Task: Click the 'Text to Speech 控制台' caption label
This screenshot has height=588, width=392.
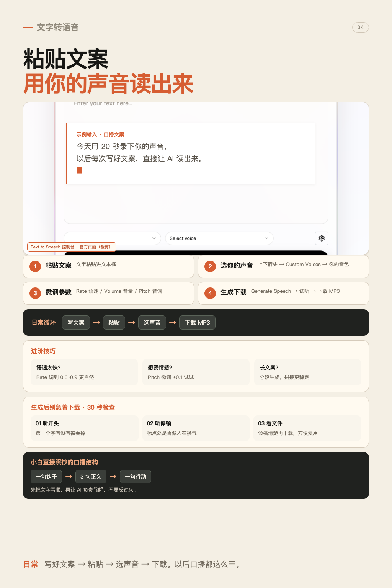Action: (x=72, y=247)
